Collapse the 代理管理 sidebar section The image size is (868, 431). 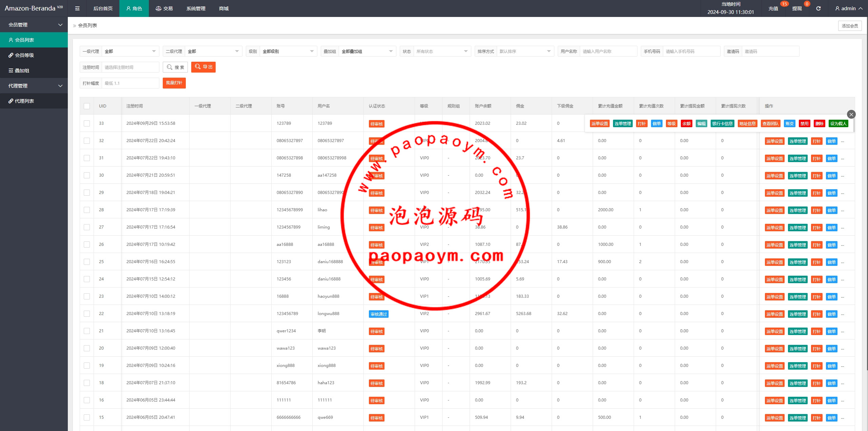coord(34,86)
